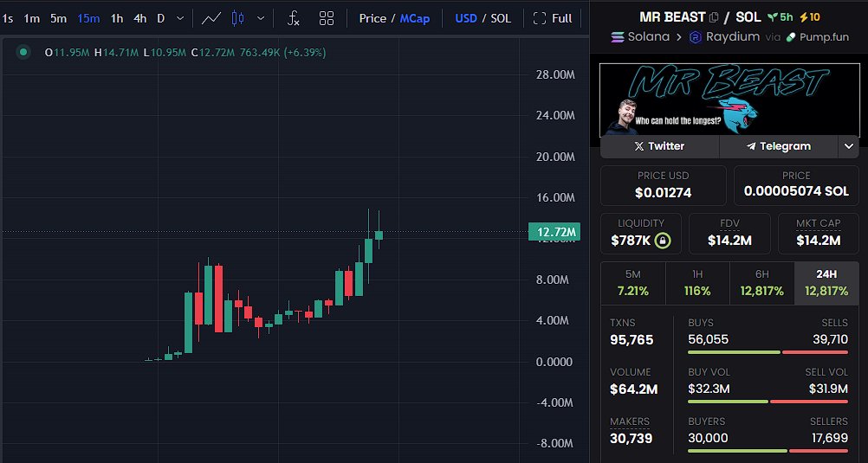Viewport: 868px width, 463px height.
Task: Open the token's Telegram group
Action: click(x=778, y=146)
